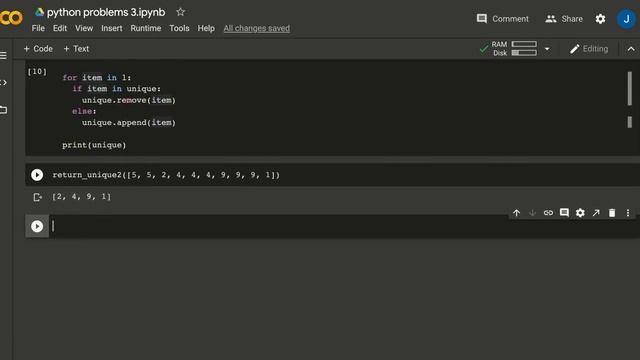Mirror the cell in a tab
The image size is (640, 360).
[596, 213]
